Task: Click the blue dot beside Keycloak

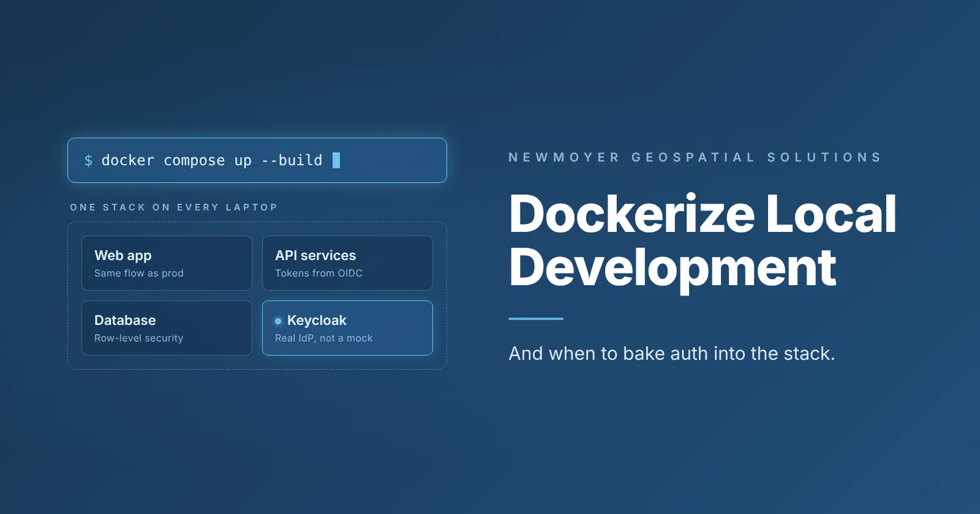Action: (278, 321)
